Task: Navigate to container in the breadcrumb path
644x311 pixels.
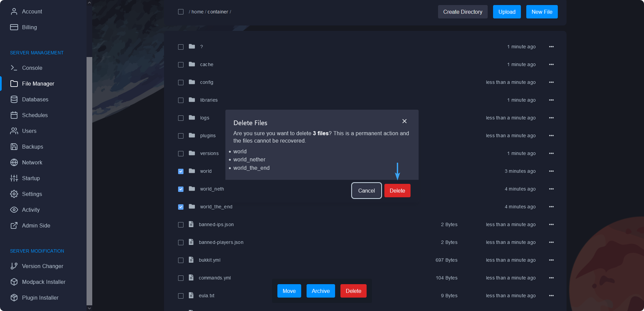Action: [218, 12]
